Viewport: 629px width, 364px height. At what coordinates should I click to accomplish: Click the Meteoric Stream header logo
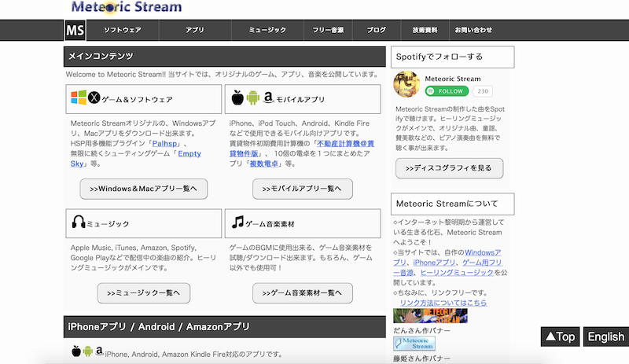pos(127,7)
